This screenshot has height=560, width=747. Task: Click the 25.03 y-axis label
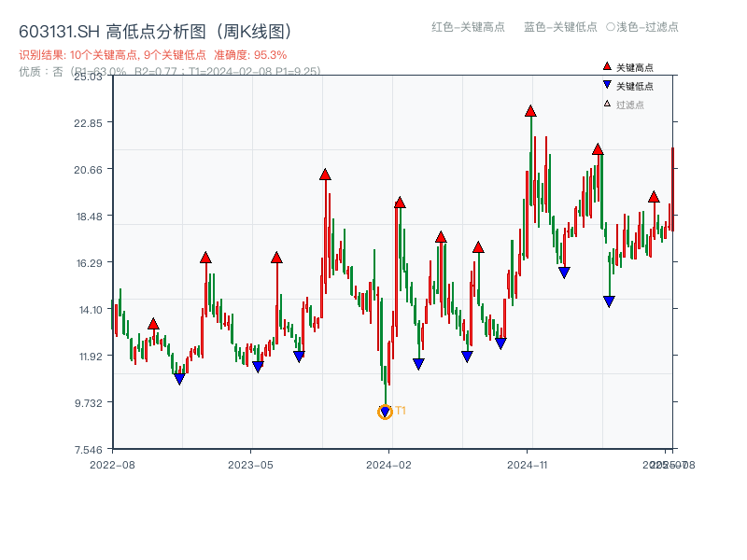click(91, 78)
